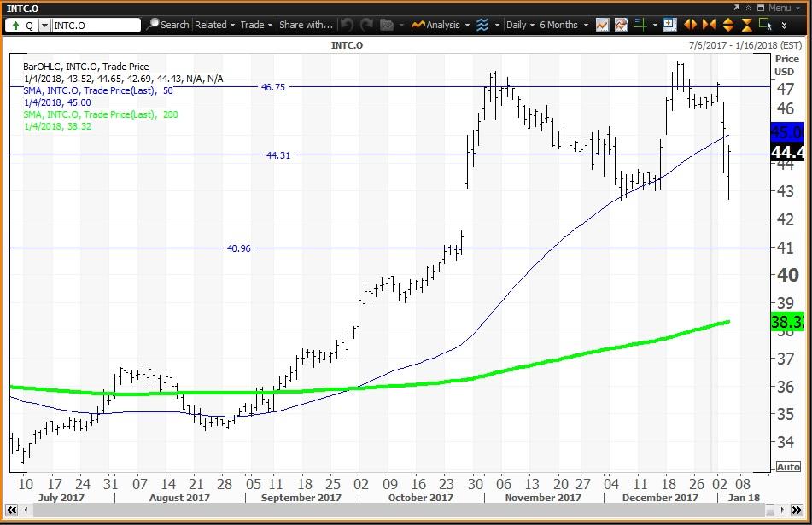Open the Trade menu
812x525 pixels.
click(x=256, y=25)
